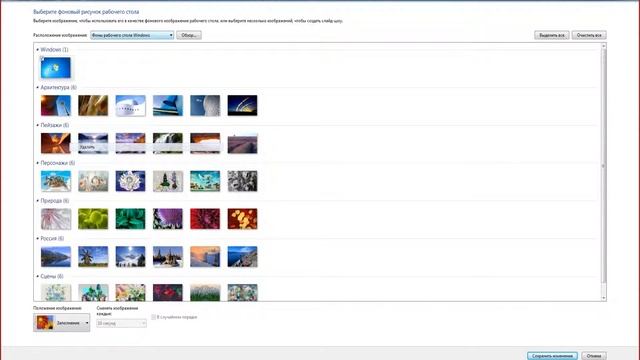Click the Удалить context menu entry

[87, 147]
